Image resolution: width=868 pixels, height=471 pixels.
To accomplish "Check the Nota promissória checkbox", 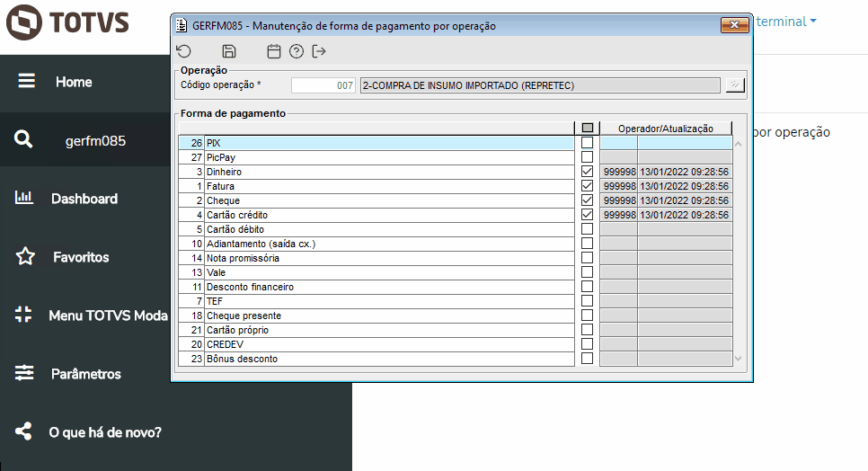I will [x=588, y=258].
